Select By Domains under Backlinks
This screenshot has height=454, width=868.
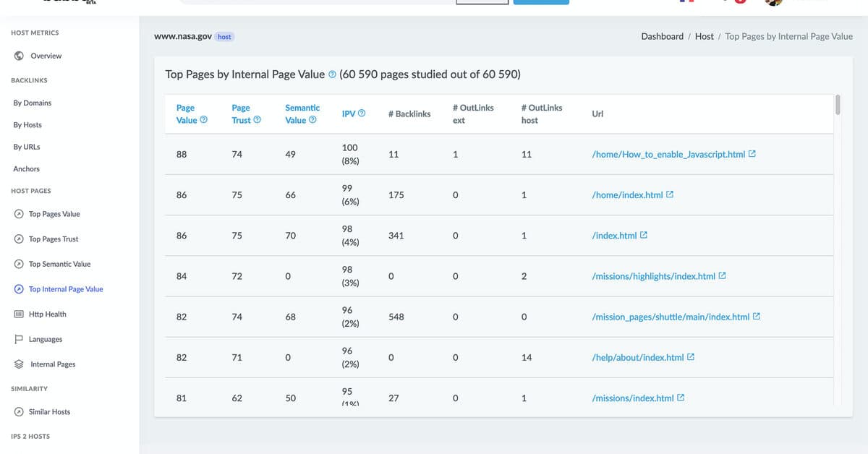32,103
